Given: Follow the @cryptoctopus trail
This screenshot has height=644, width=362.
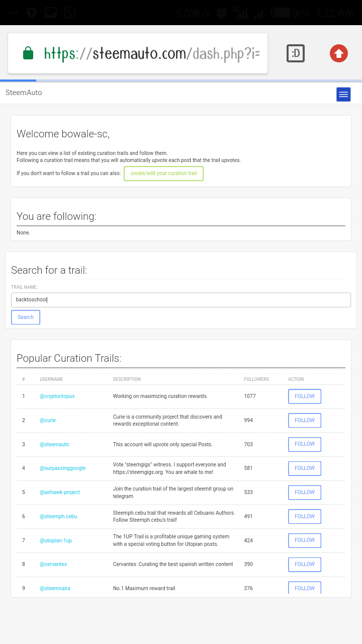Looking at the screenshot, I should (x=305, y=396).
